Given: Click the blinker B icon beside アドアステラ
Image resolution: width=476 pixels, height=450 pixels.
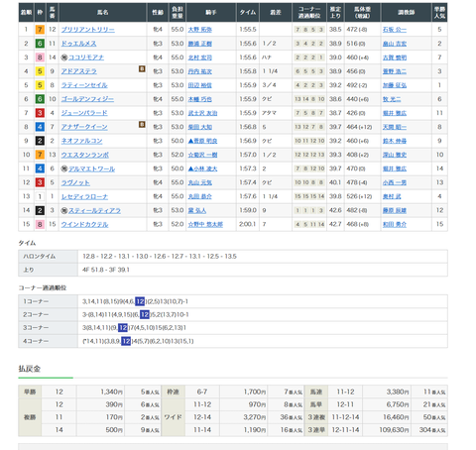Looking at the screenshot, I should [x=142, y=68].
